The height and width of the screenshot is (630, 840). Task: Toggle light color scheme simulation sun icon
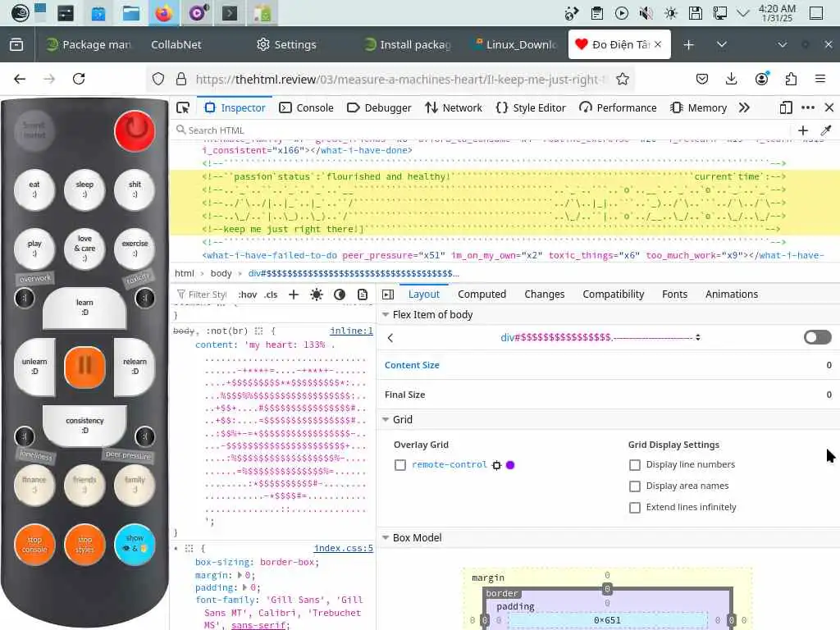[x=317, y=294]
